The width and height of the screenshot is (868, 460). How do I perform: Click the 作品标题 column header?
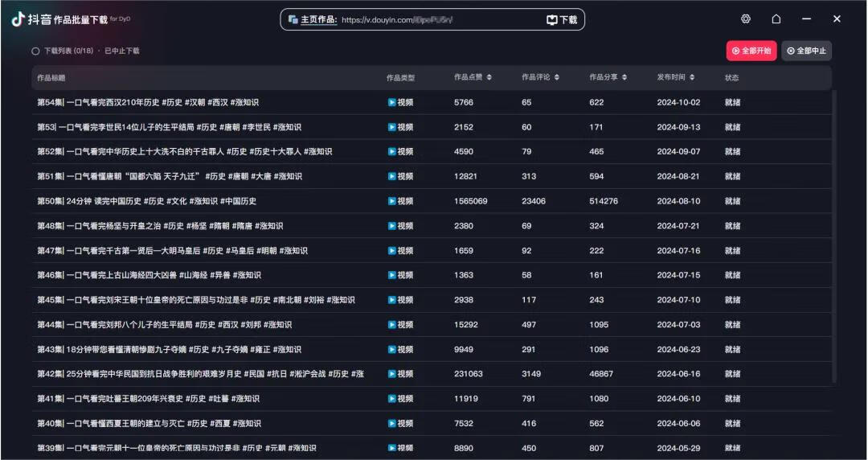point(51,78)
